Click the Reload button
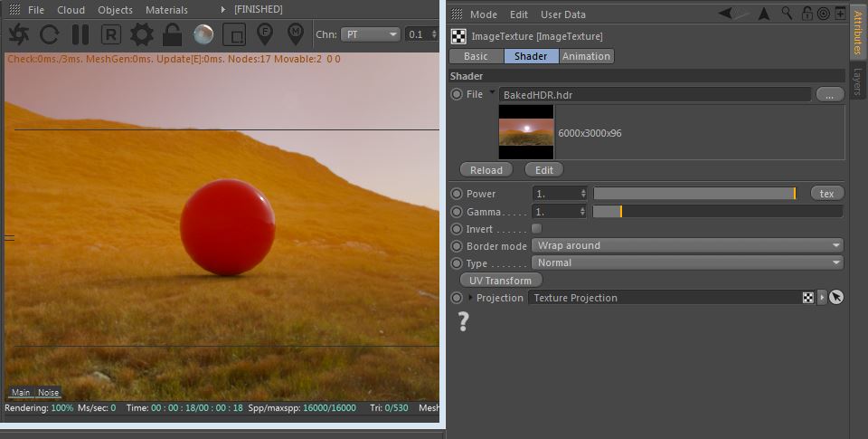Screen dimensions: 868x439 pyautogui.click(x=486, y=170)
